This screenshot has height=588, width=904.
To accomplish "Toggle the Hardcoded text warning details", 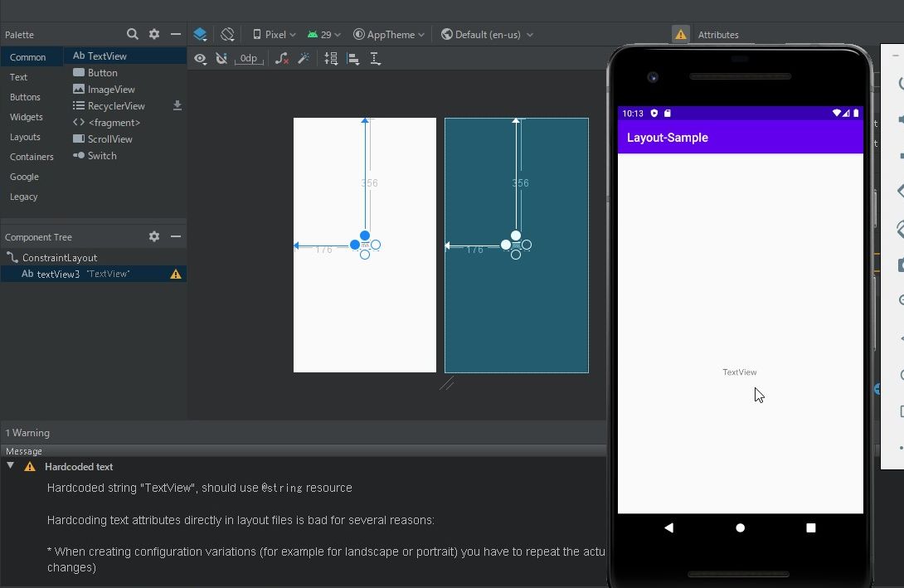I will click(x=11, y=466).
